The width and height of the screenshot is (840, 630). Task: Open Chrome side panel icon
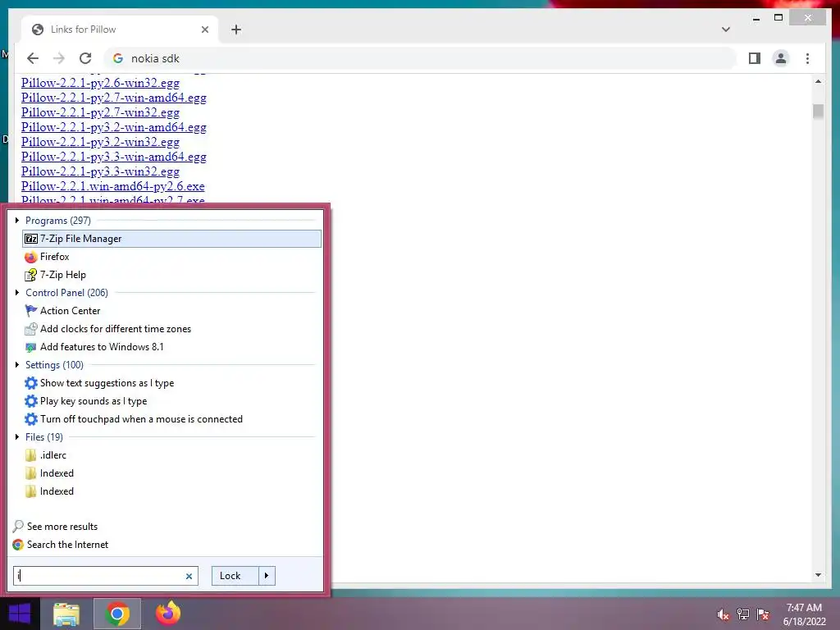point(755,58)
